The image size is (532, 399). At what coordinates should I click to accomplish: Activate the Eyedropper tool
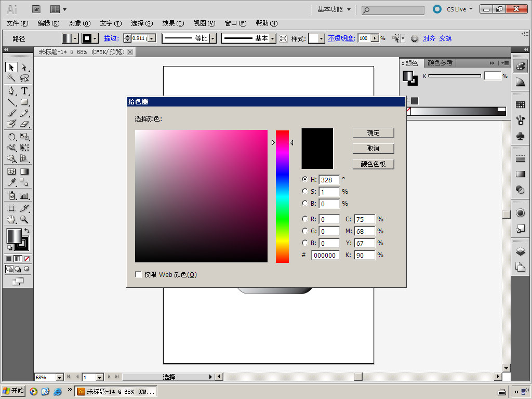[x=11, y=182]
